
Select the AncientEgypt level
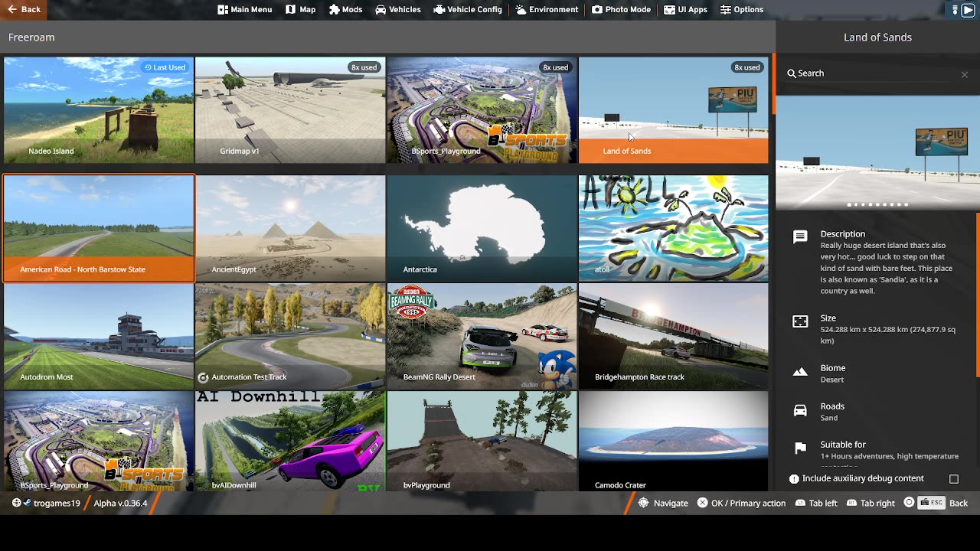click(x=290, y=229)
